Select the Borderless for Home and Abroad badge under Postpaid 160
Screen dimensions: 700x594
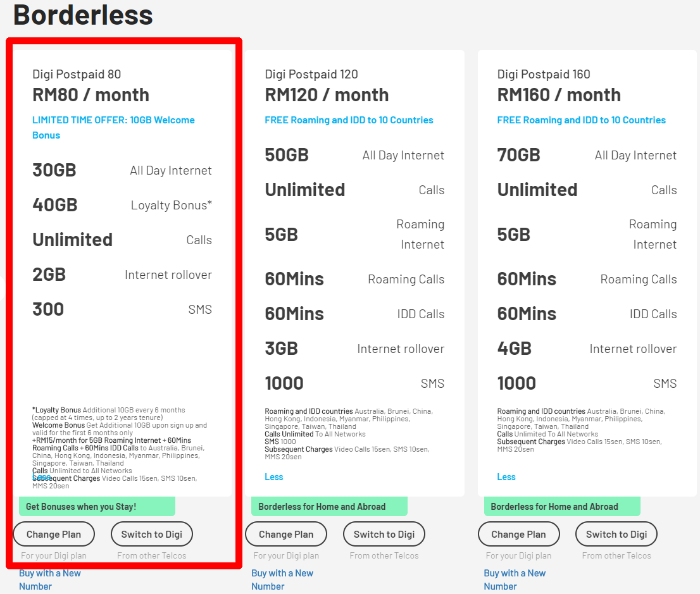[554, 507]
